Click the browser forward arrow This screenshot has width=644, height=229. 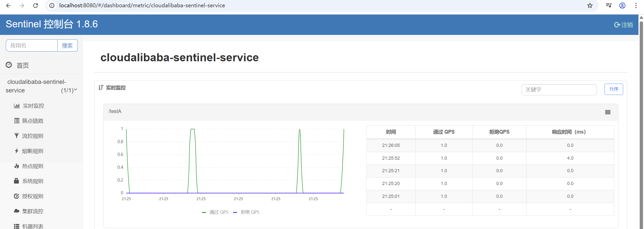point(22,6)
